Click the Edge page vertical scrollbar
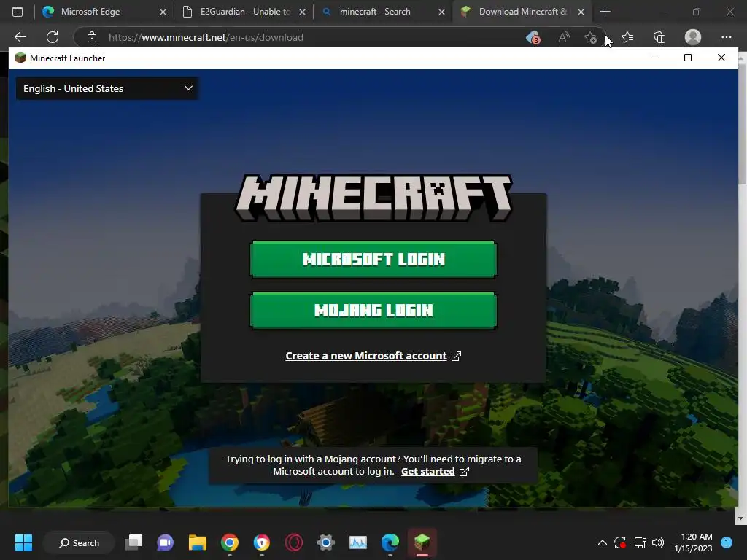Screen dimensions: 747x560 pyautogui.click(x=742, y=124)
